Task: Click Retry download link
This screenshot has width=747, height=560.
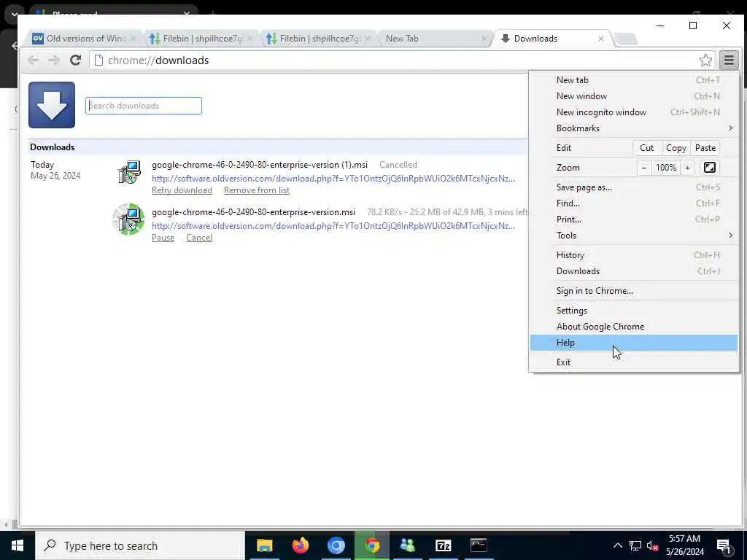Action: [182, 190]
